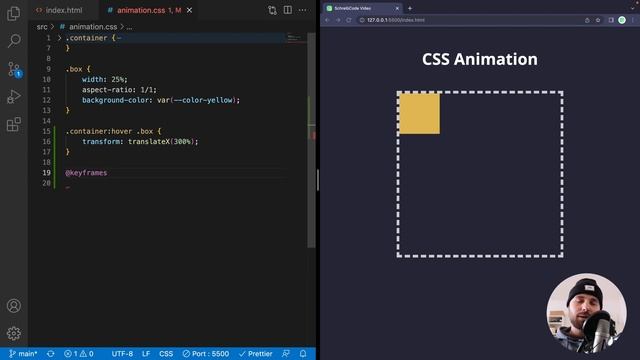
Task: Toggle the browser side panel icon
Action: (611, 20)
